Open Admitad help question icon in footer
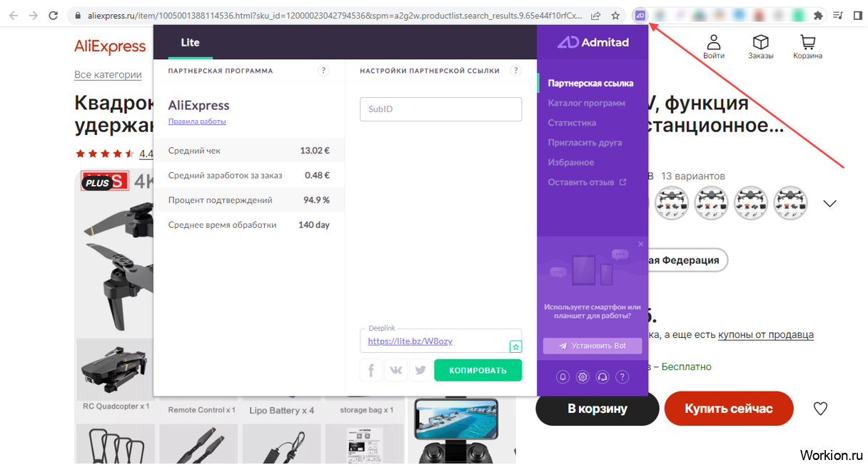 point(622,377)
